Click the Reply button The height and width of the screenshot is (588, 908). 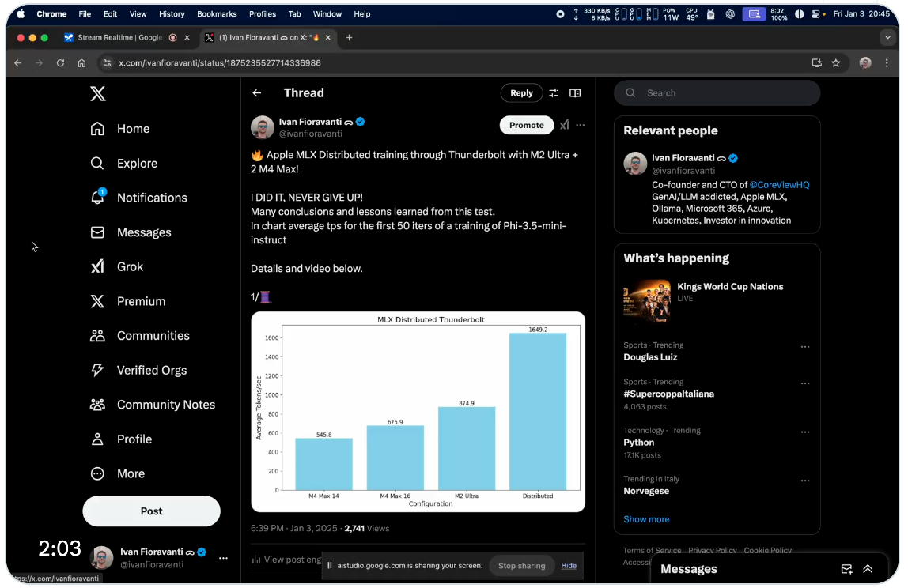pos(522,93)
